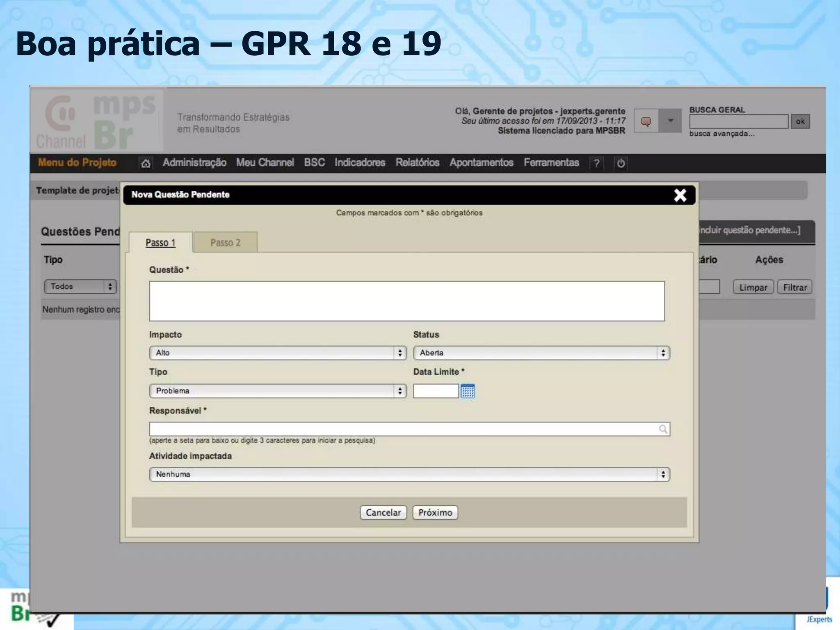Open the Ferramentas menu
840x630 pixels.
[551, 163]
